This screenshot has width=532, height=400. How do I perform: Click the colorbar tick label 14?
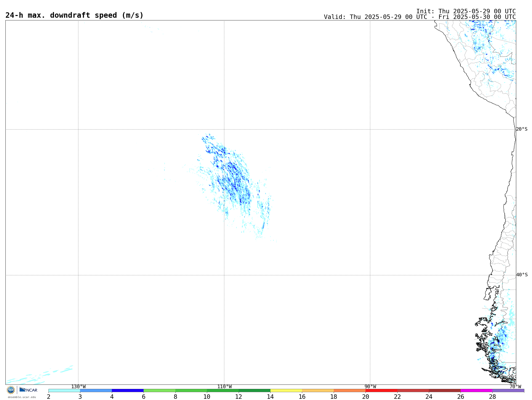[x=270, y=397]
